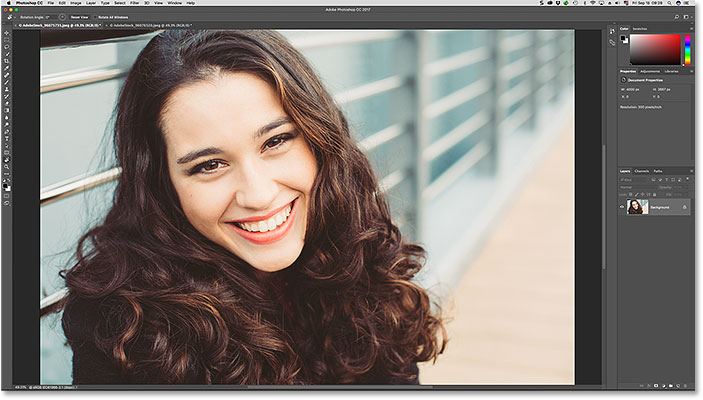Select the Rectangular Marquee tool
703x400 pixels.
point(6,40)
